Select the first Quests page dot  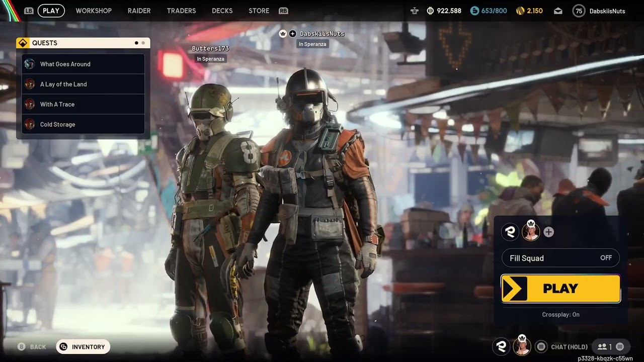[x=136, y=43]
